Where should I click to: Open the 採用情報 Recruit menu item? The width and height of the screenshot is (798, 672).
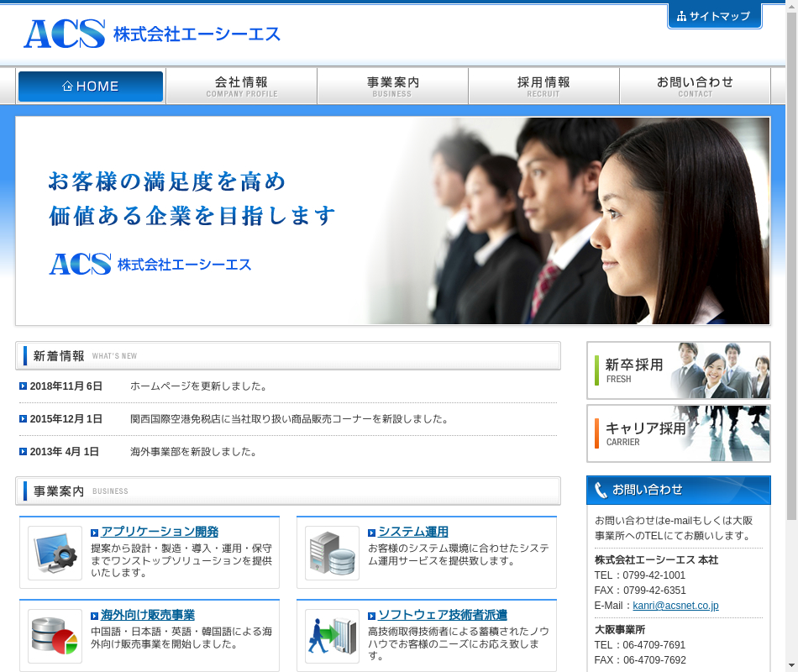coord(543,87)
